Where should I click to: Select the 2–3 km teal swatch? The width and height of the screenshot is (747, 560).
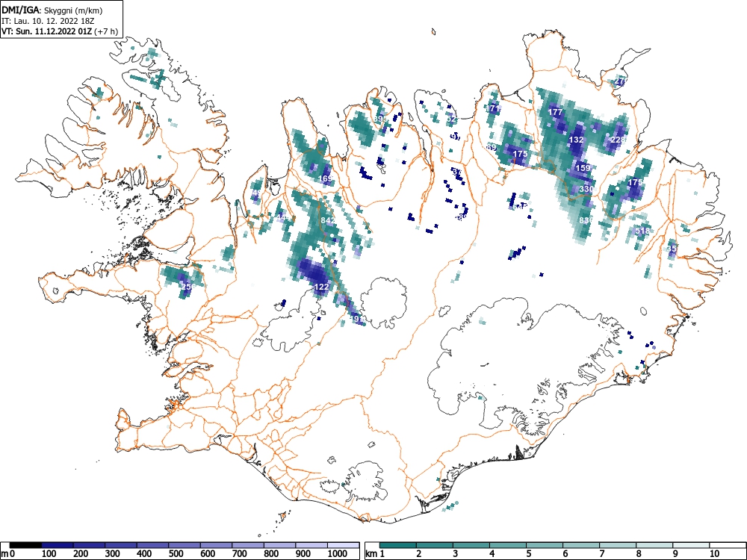point(435,545)
